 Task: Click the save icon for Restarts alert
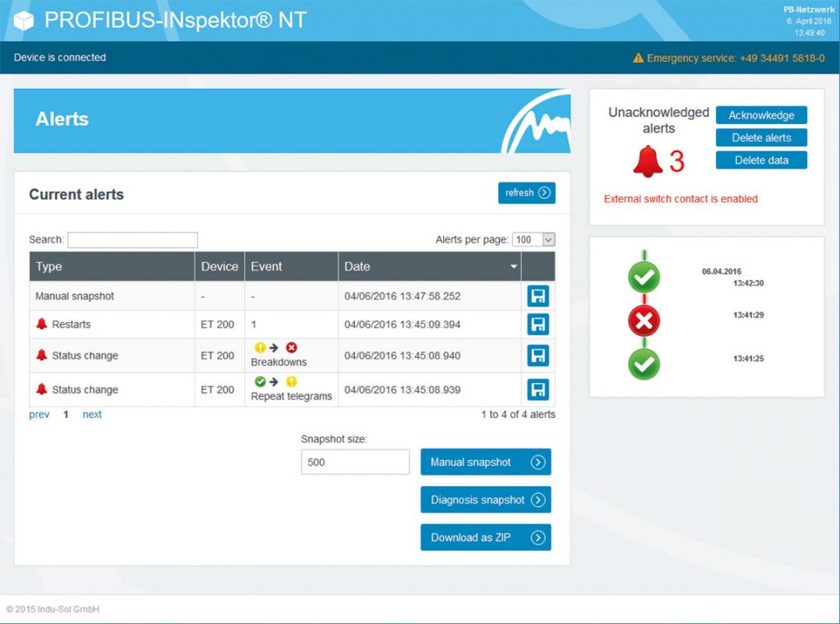tap(538, 324)
